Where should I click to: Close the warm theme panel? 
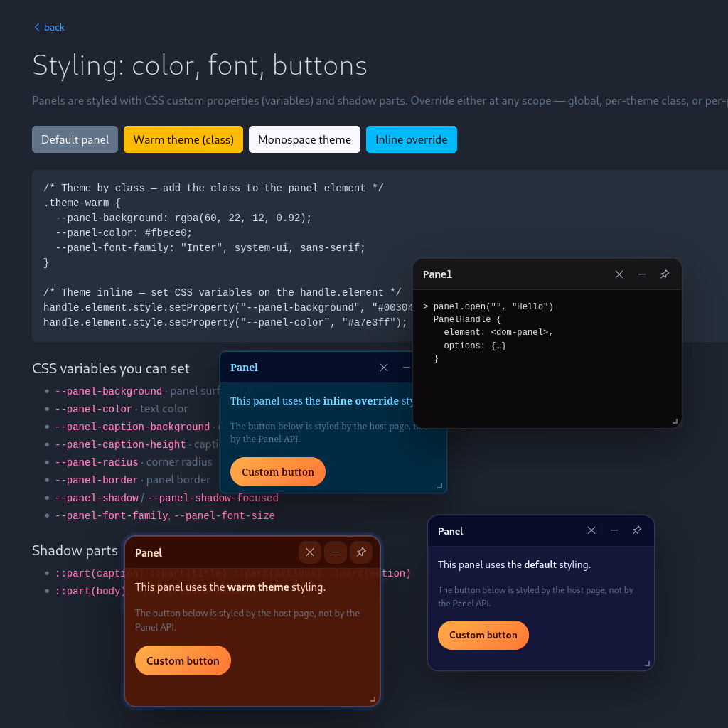[310, 552]
